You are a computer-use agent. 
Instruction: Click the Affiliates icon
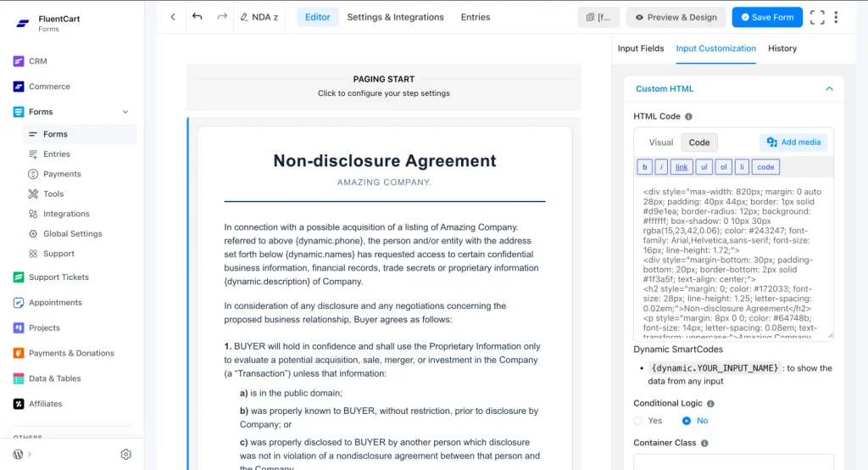pyautogui.click(x=19, y=404)
